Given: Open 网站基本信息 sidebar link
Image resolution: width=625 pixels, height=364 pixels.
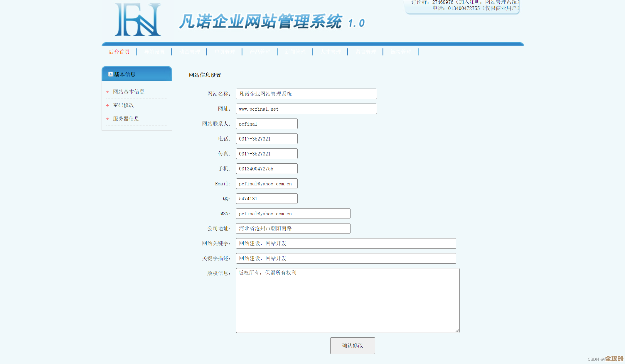Looking at the screenshot, I should (129, 92).
